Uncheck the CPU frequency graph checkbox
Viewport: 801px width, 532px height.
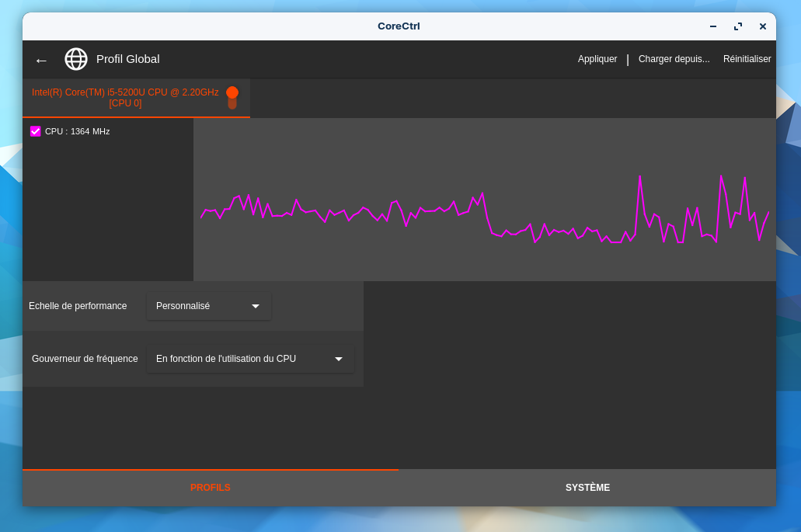pos(36,131)
